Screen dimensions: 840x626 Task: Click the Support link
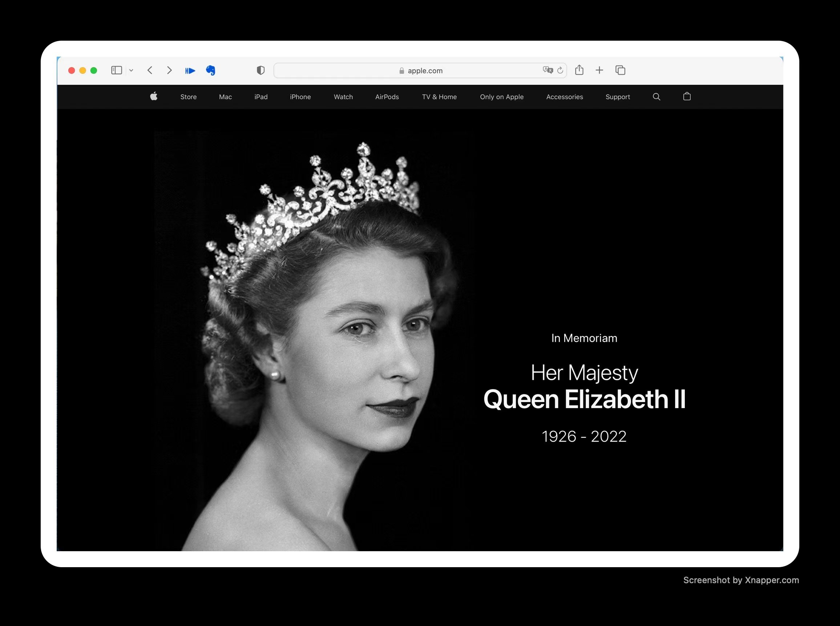tap(618, 97)
